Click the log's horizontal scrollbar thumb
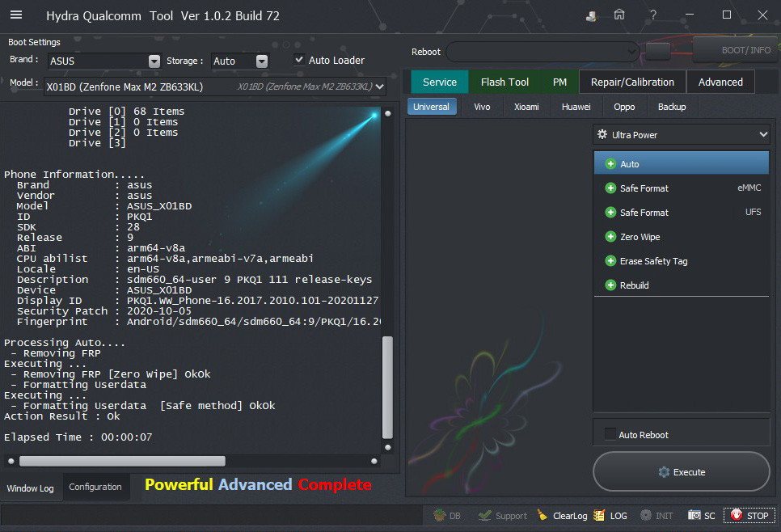The image size is (781, 532). tap(121, 461)
